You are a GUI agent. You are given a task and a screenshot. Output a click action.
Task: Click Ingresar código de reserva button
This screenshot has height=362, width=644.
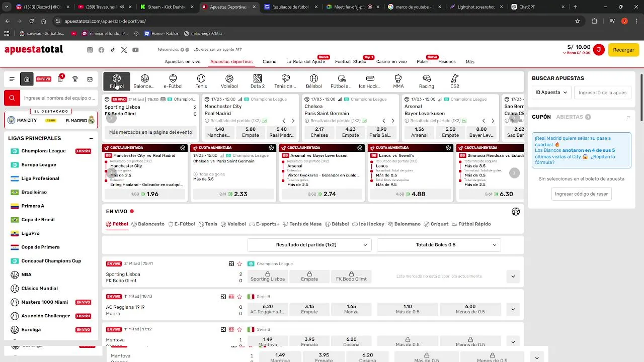coord(581,194)
